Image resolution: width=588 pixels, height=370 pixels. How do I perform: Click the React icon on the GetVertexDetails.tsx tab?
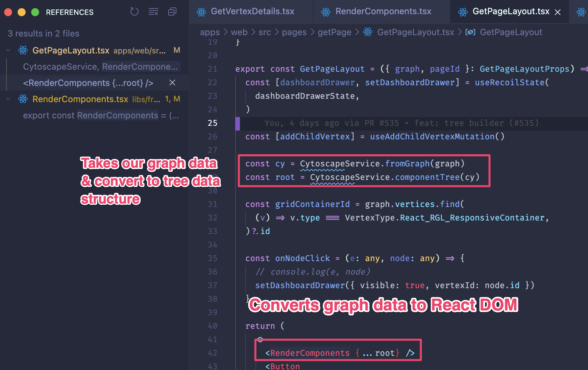[x=201, y=11]
